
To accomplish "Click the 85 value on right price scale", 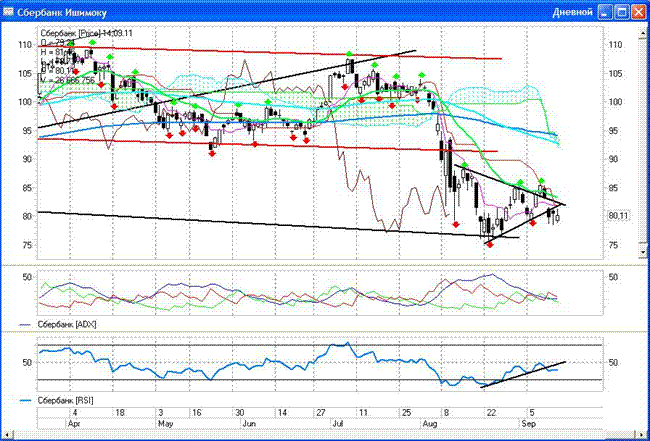I will [x=615, y=189].
